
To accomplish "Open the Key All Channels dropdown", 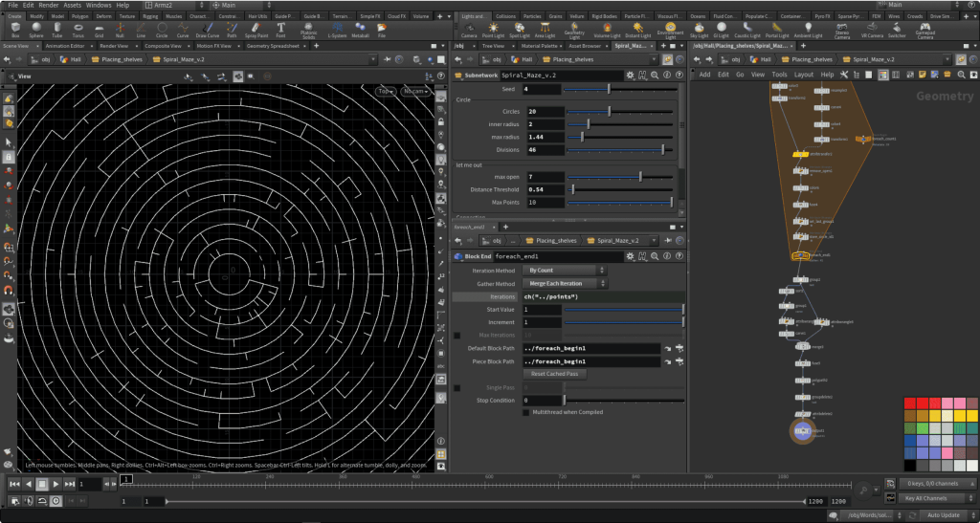I will tap(938, 498).
